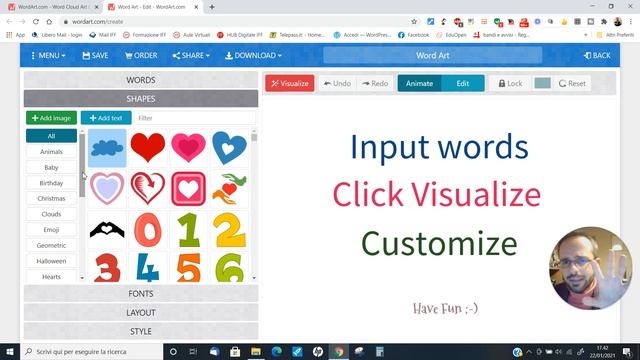Image resolution: width=640 pixels, height=360 pixels.
Task: Reload the page
Action: 36,22
